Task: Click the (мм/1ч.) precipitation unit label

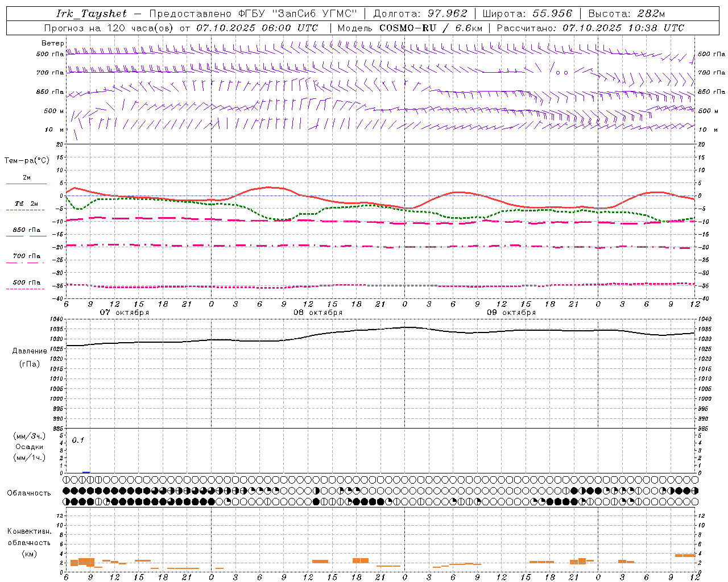Action: (30, 458)
